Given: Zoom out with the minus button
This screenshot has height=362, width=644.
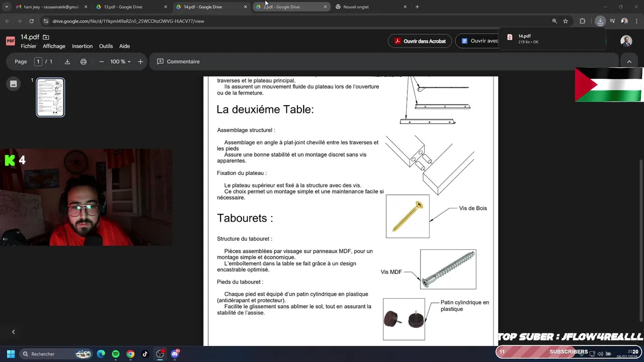Looking at the screenshot, I should click(x=101, y=61).
